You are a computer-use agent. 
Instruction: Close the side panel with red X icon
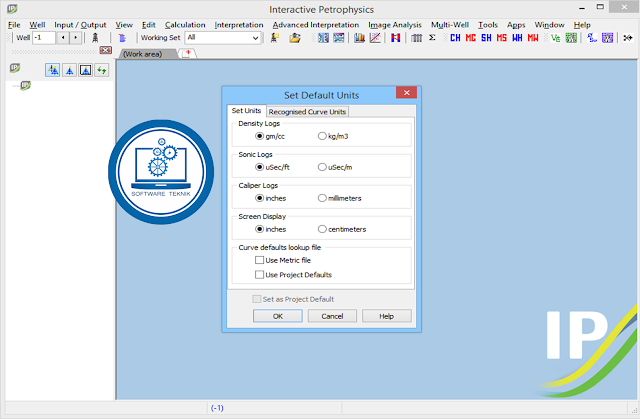point(105,50)
